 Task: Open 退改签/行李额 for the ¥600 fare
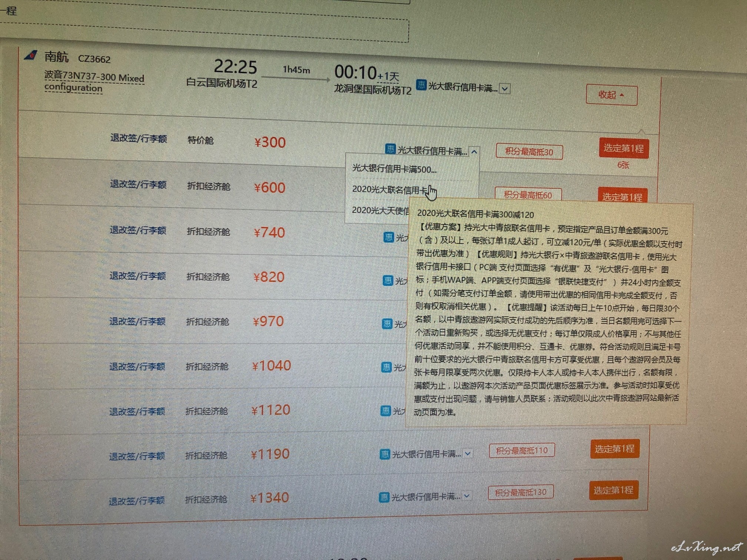(138, 184)
